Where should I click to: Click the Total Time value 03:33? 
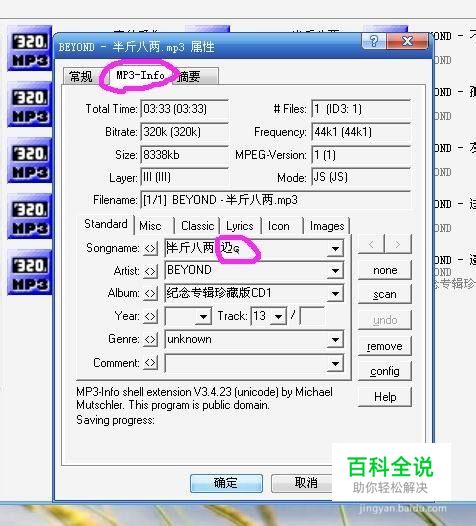(x=184, y=109)
